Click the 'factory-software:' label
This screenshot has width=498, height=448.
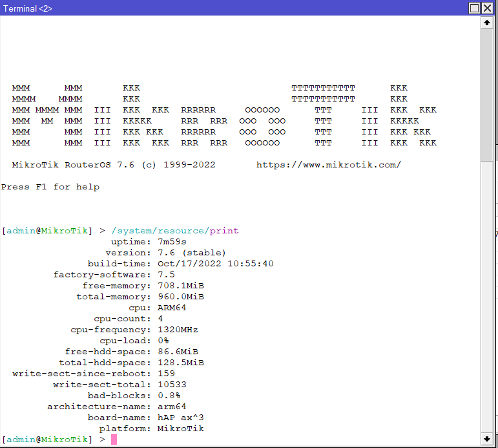(102, 274)
